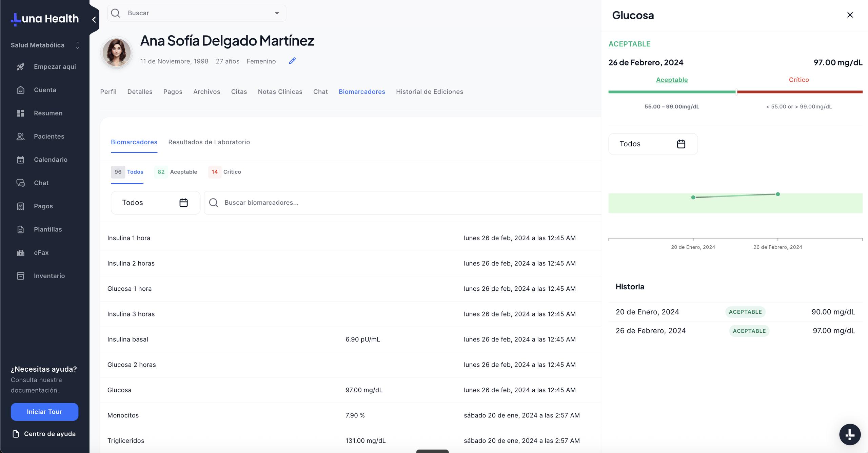Click the 26 de Febrero chart data point
The image size is (868, 453).
click(x=777, y=194)
